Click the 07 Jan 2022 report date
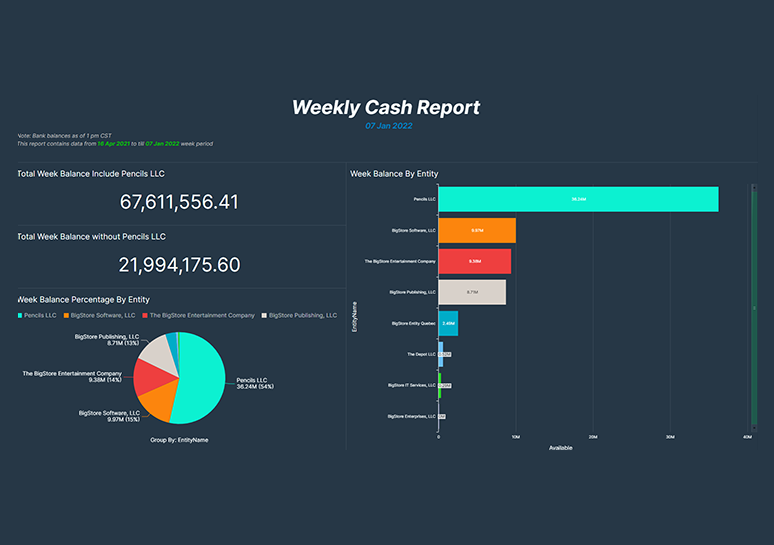Viewport: 774px width, 545px height. tap(386, 126)
